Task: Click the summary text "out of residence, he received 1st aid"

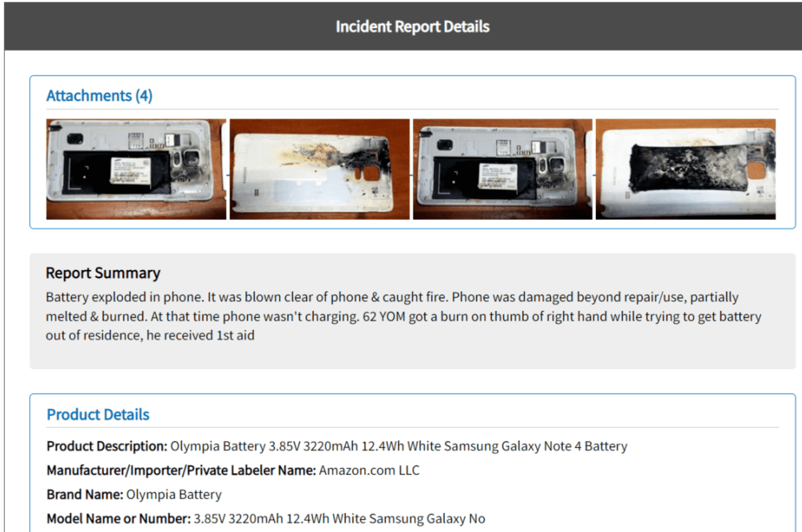Action: point(150,336)
